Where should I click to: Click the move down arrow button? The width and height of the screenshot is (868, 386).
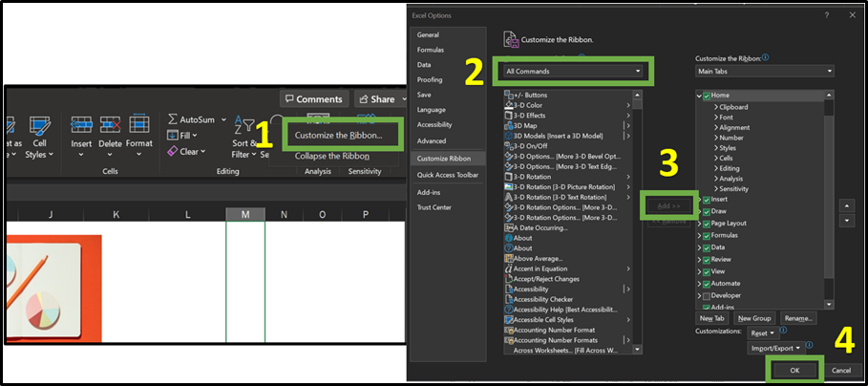847,221
